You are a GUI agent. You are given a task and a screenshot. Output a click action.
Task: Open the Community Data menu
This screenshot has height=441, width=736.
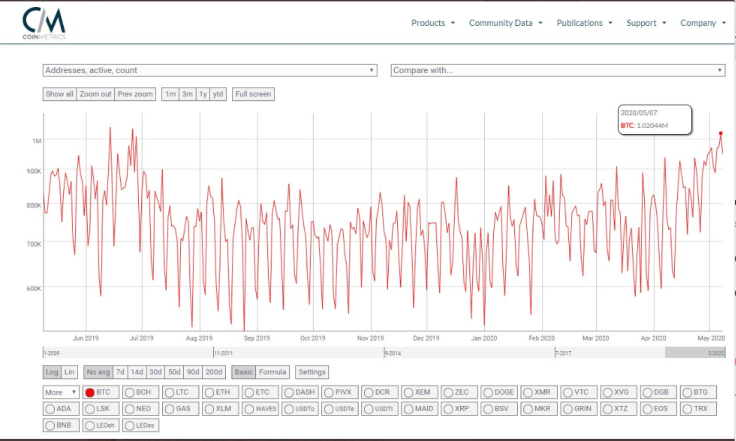(506, 23)
